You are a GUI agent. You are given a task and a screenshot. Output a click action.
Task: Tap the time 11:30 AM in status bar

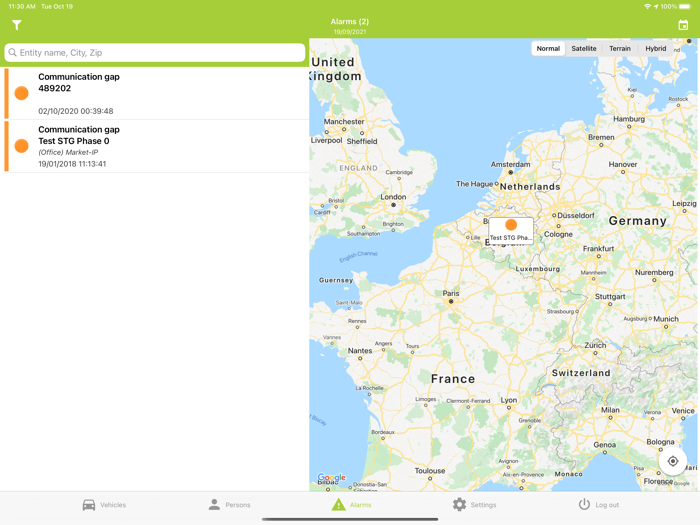point(22,6)
